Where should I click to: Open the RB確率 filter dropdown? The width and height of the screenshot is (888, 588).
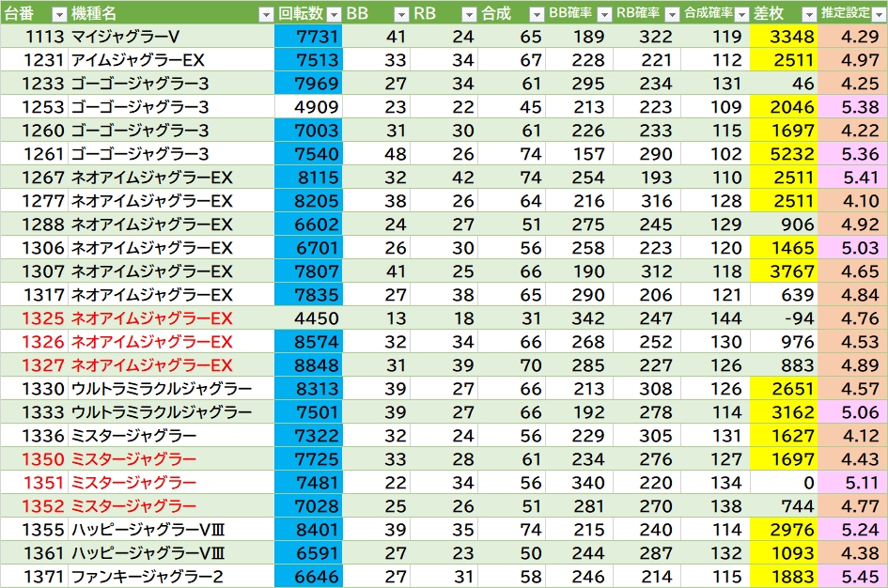pyautogui.click(x=671, y=14)
